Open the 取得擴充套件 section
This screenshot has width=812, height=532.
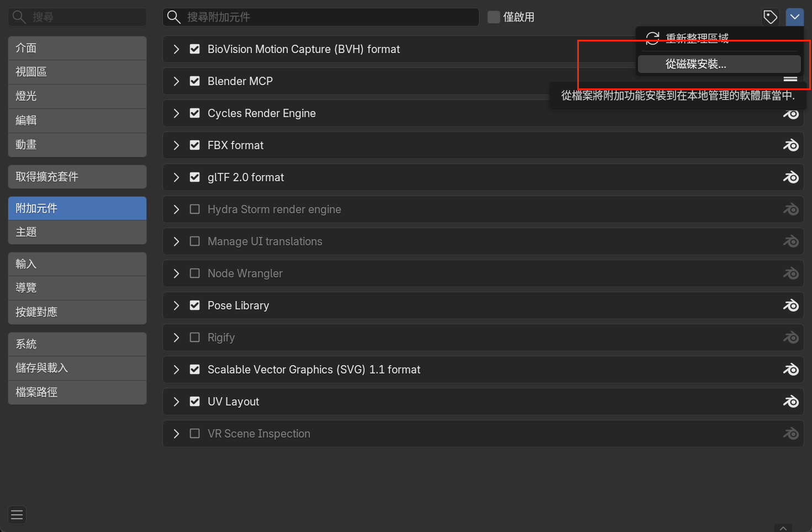point(77,177)
